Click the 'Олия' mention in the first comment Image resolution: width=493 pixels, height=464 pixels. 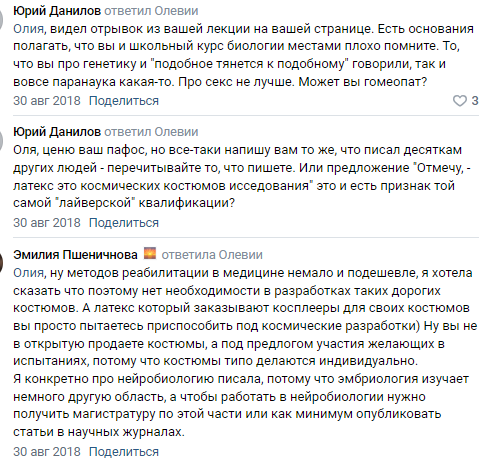pos(29,29)
